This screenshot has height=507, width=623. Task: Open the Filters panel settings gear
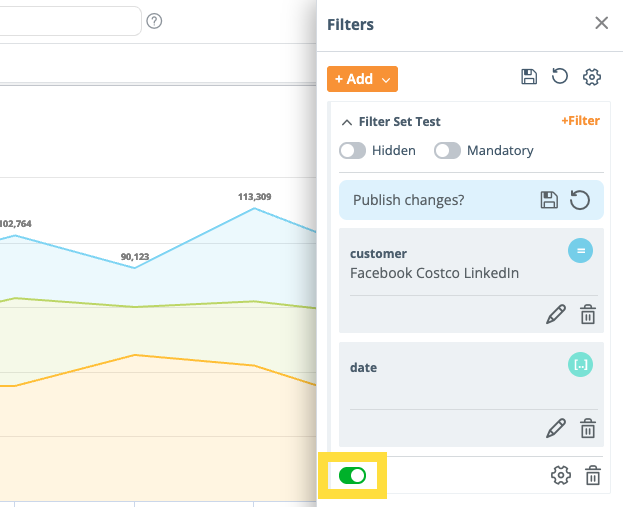pos(592,78)
